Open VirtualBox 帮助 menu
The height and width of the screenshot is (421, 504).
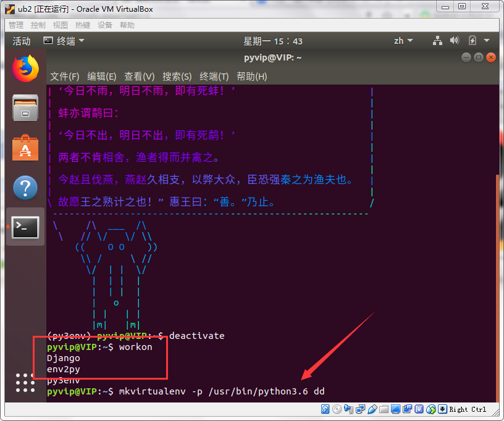point(127,25)
